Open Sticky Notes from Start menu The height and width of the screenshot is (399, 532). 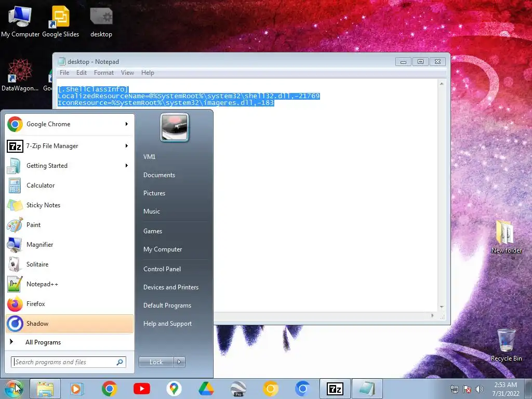[x=70, y=205]
